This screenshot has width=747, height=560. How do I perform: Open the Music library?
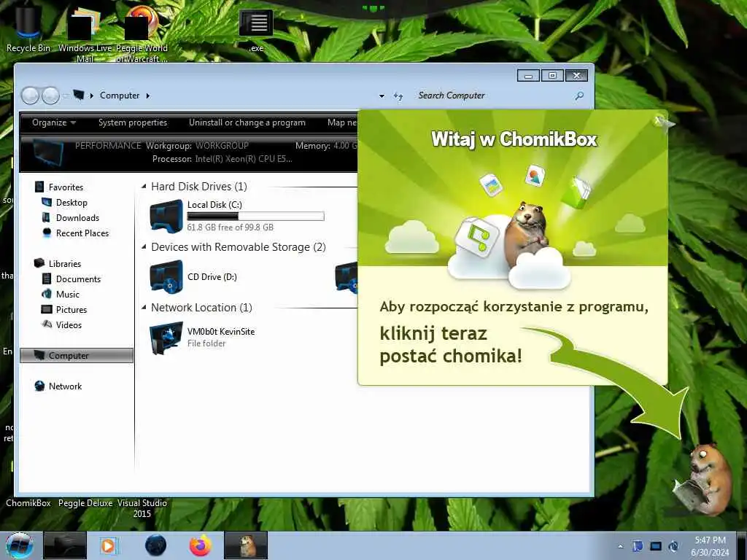point(67,294)
